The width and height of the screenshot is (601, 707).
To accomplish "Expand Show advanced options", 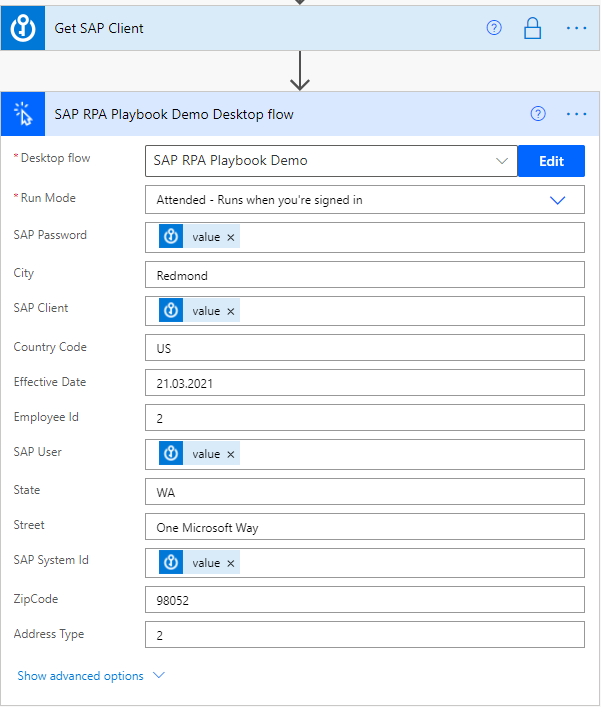I will [x=91, y=675].
